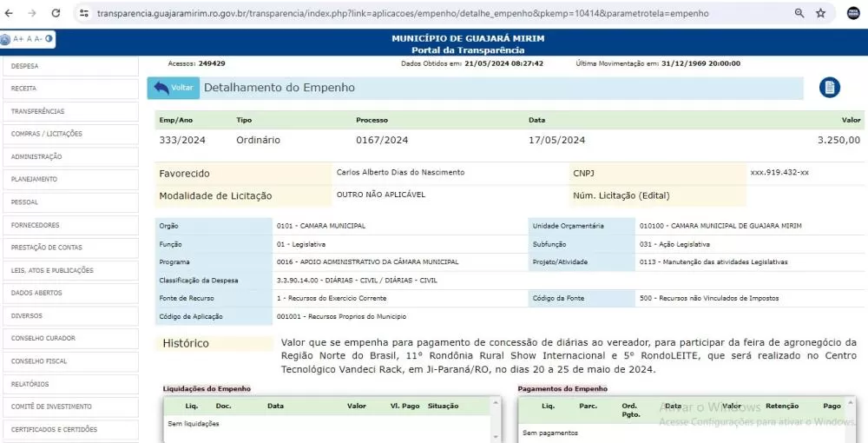
Task: Click 01 - Legislativa função value
Action: pos(301,244)
